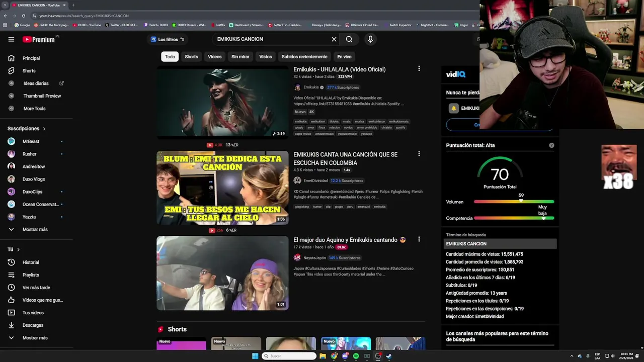644x362 pixels.
Task: Expand Mostrar más under Tú section
Action: tap(35, 338)
